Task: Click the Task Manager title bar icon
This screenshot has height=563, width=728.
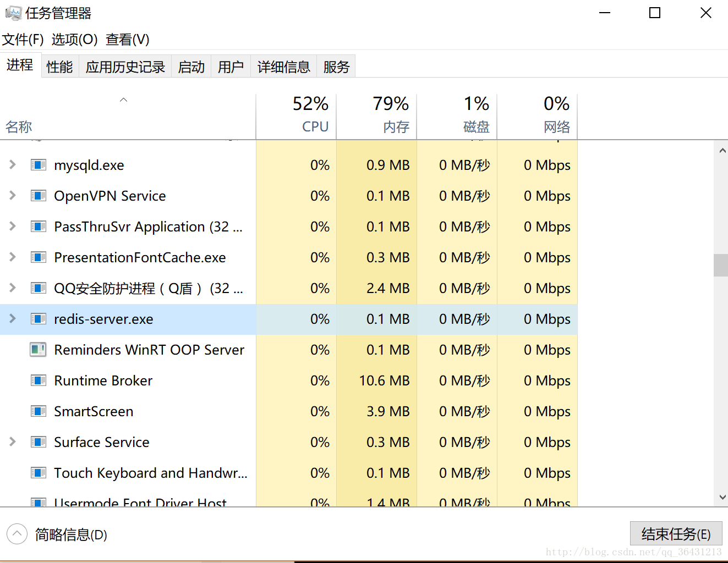Action: (13, 13)
